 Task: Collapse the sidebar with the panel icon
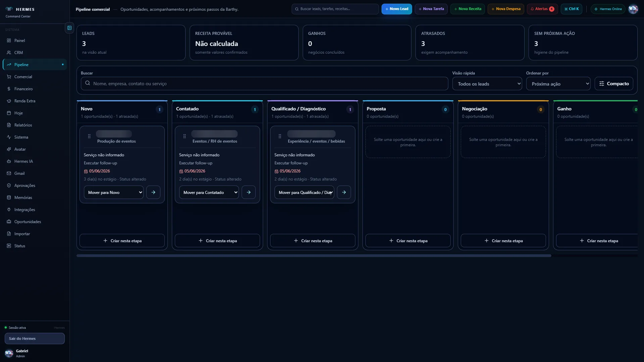coord(69,28)
